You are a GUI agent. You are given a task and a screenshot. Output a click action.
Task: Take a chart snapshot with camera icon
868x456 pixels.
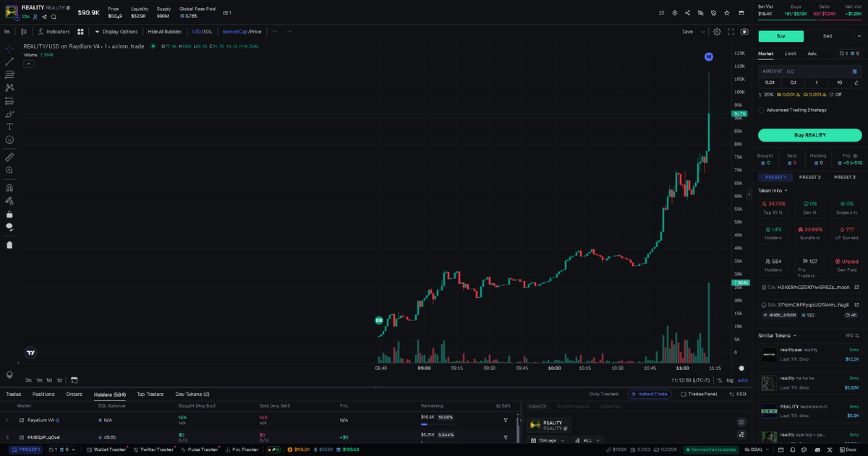point(744,32)
